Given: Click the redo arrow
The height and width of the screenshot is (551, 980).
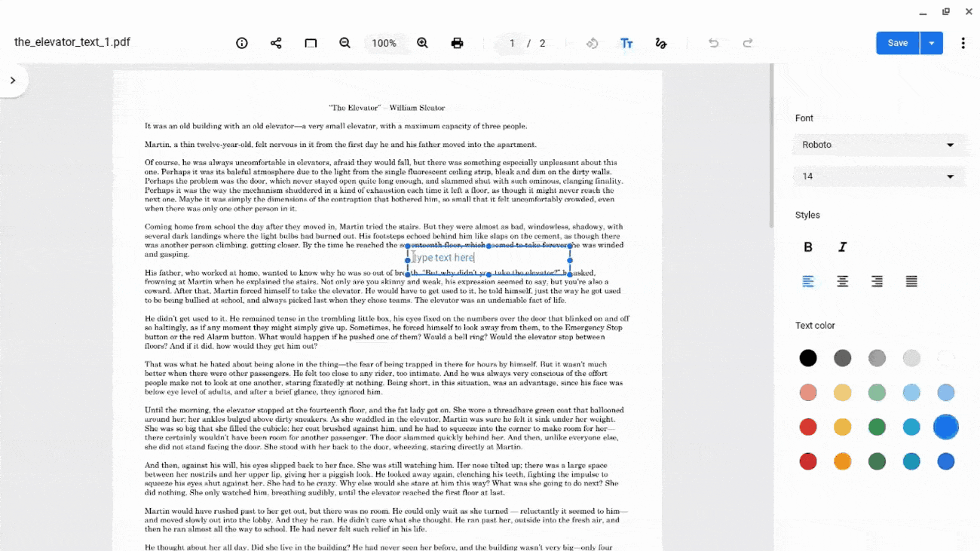Looking at the screenshot, I should [748, 43].
